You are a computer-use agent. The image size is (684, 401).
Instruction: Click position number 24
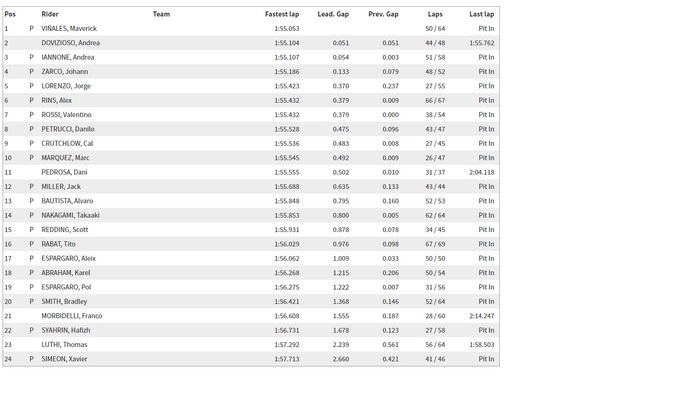(x=8, y=360)
